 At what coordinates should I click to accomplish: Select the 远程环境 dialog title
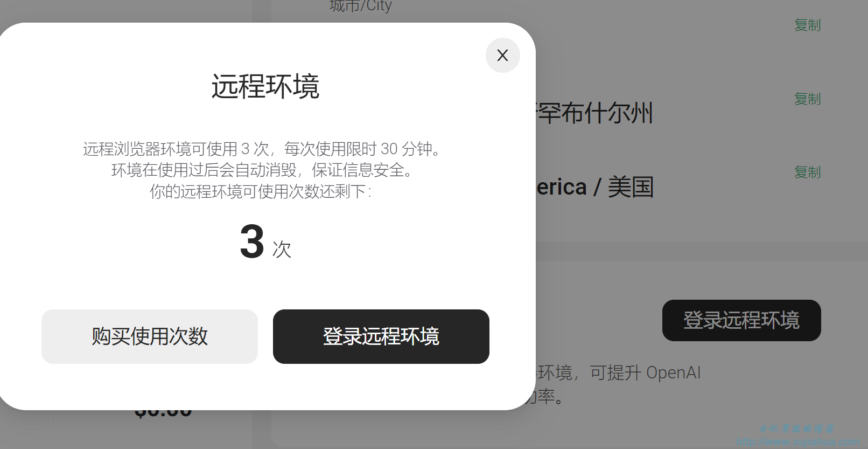point(265,86)
